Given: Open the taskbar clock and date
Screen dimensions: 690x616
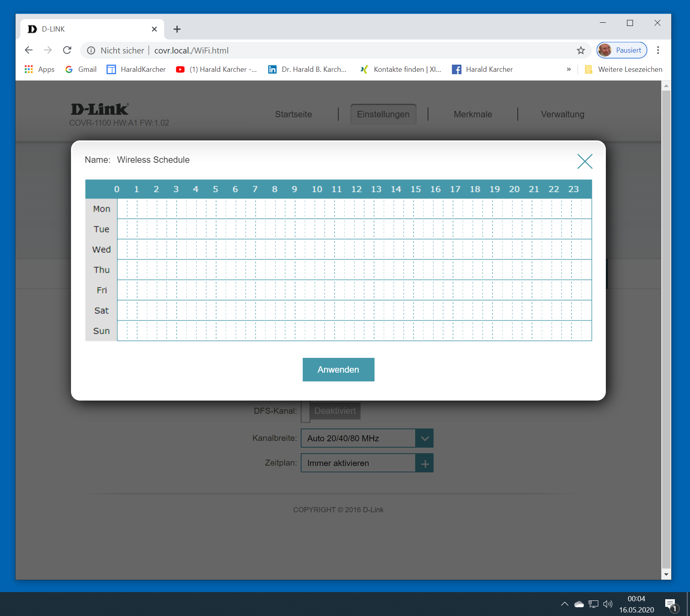Looking at the screenshot, I should click(637, 604).
